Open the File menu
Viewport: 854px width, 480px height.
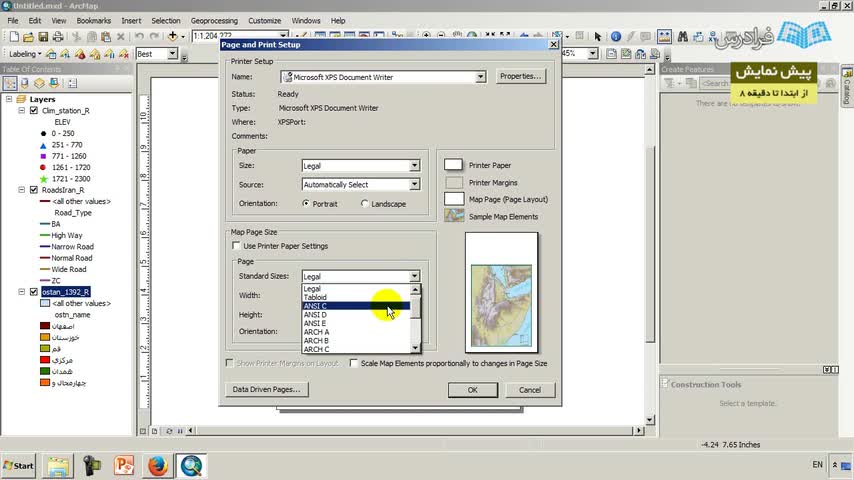pyautogui.click(x=13, y=21)
